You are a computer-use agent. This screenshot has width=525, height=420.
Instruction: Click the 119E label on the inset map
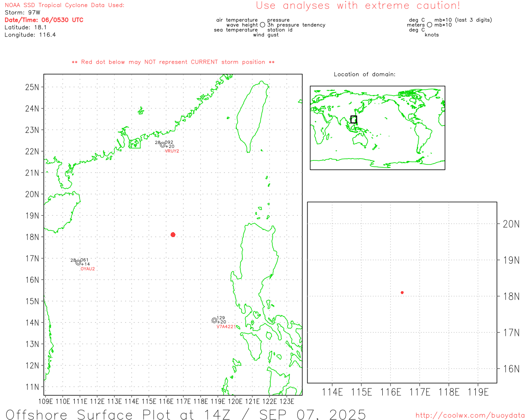(478, 392)
